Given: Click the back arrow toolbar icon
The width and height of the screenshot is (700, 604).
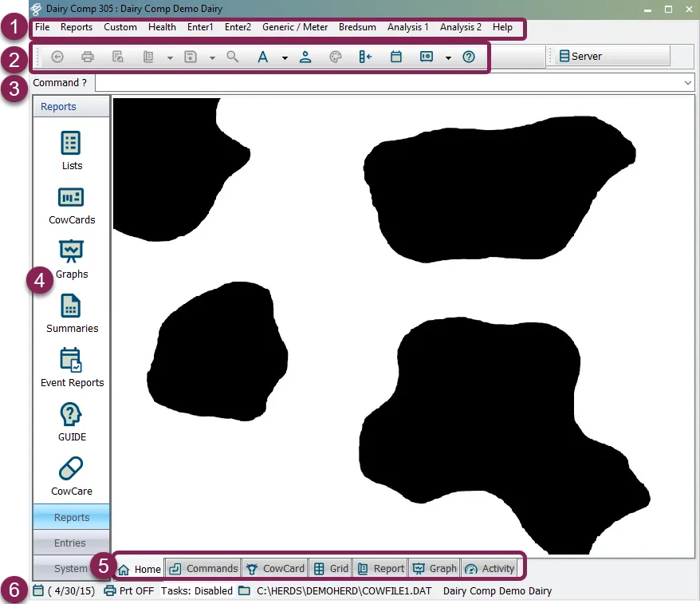Looking at the screenshot, I should (x=57, y=57).
